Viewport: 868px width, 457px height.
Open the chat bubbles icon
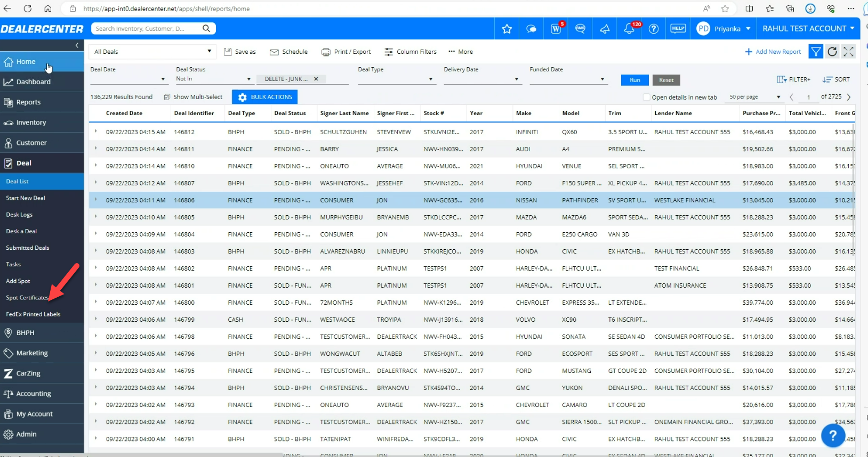[531, 29]
